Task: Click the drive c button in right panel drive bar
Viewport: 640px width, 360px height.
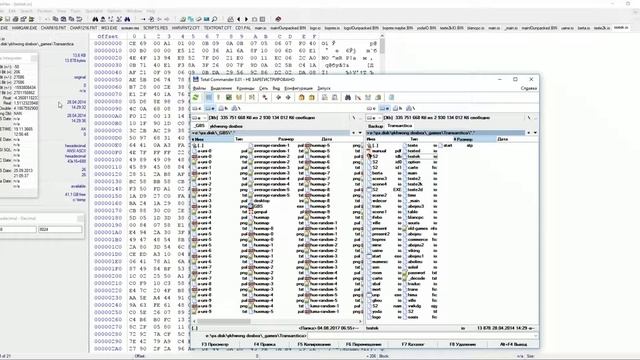Action: (x=371, y=108)
